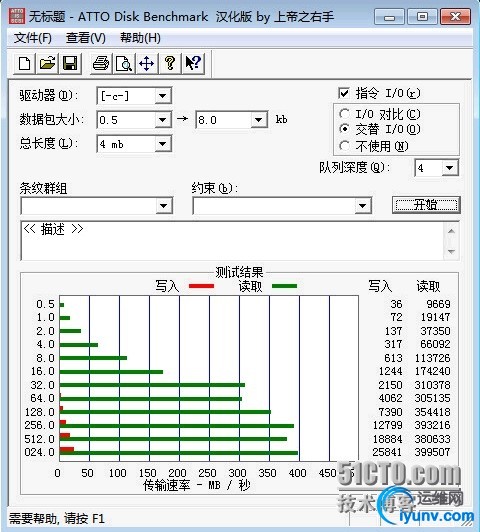Open a saved benchmark with folder icon

[47, 63]
